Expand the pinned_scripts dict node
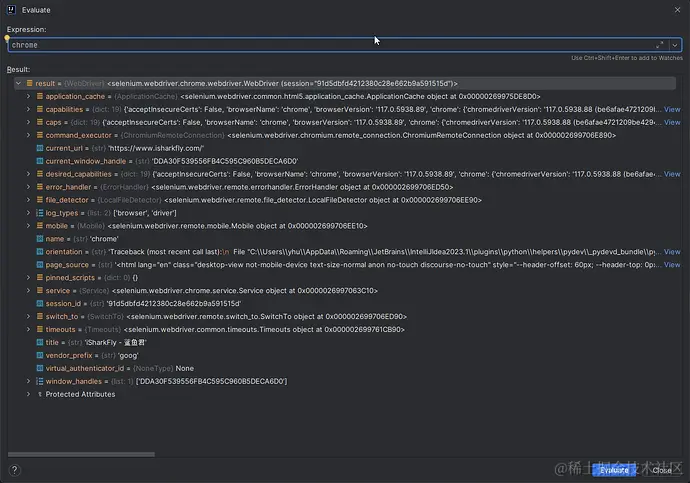This screenshot has width=690, height=483. coord(28,278)
